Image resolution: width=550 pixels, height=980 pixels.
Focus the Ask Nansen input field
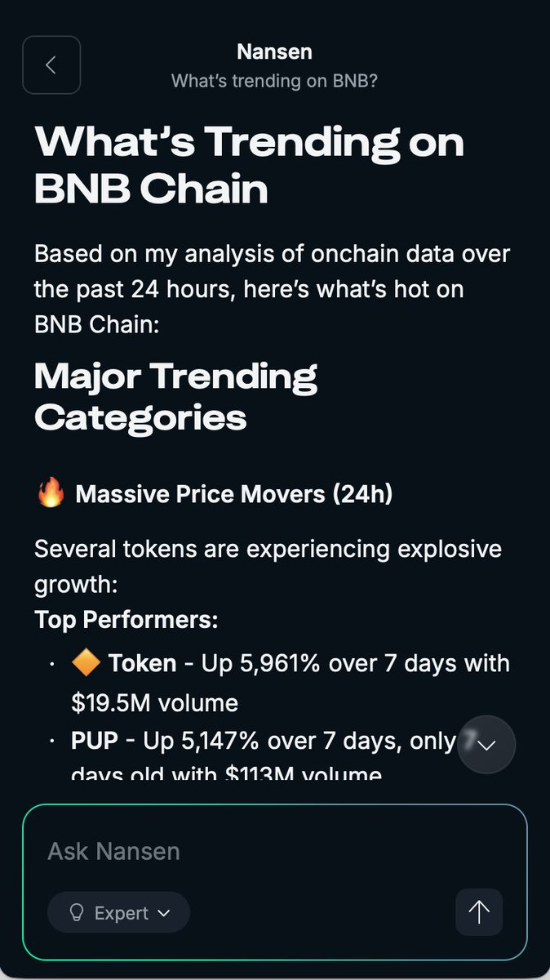tap(245, 851)
